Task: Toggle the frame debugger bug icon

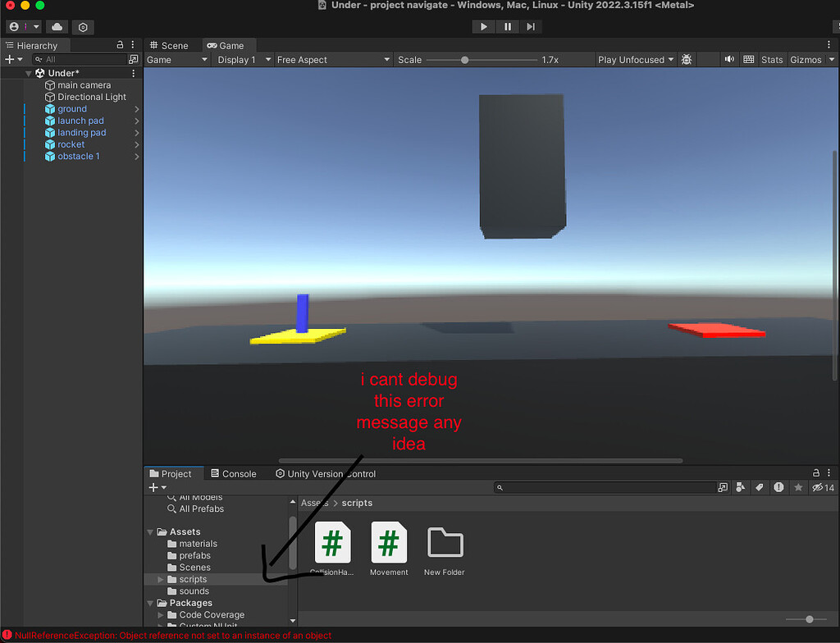Action: click(687, 60)
